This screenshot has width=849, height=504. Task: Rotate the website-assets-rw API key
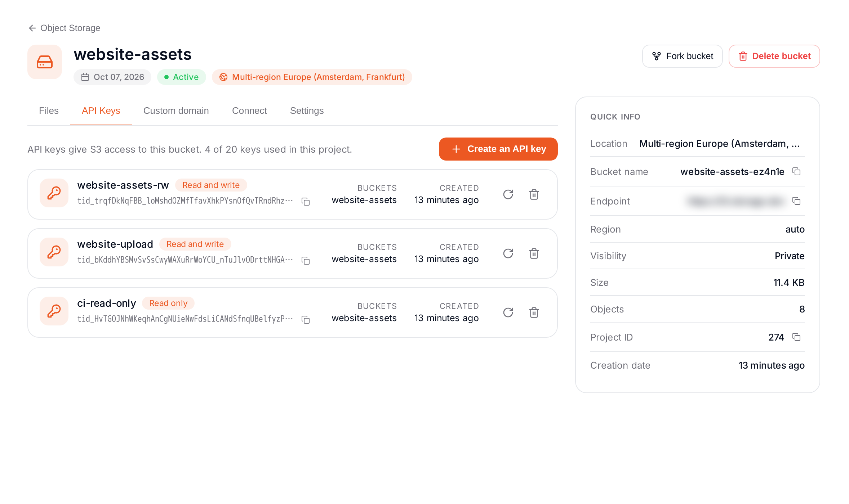(508, 194)
